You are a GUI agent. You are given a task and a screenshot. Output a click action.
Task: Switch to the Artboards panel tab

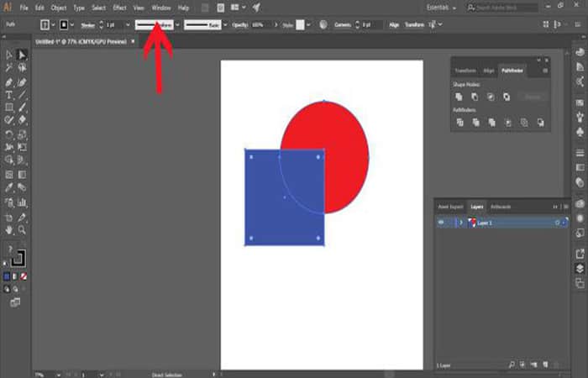pos(501,207)
